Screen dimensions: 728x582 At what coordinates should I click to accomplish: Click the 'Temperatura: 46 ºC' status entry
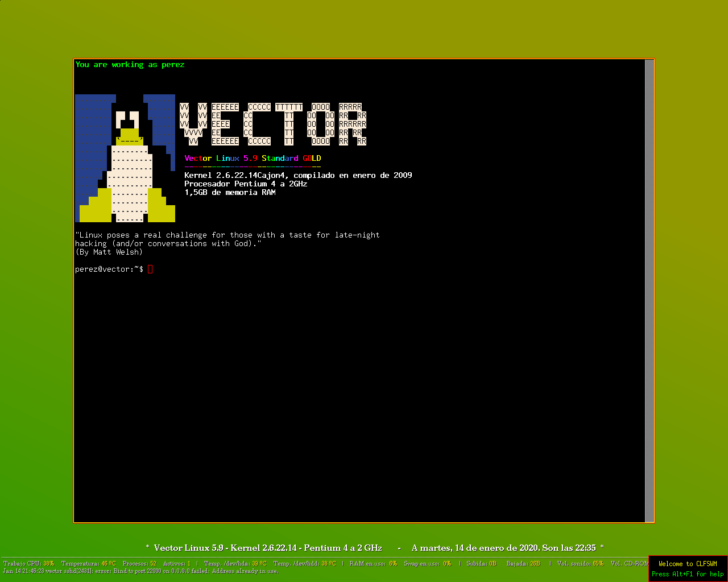pyautogui.click(x=89, y=564)
